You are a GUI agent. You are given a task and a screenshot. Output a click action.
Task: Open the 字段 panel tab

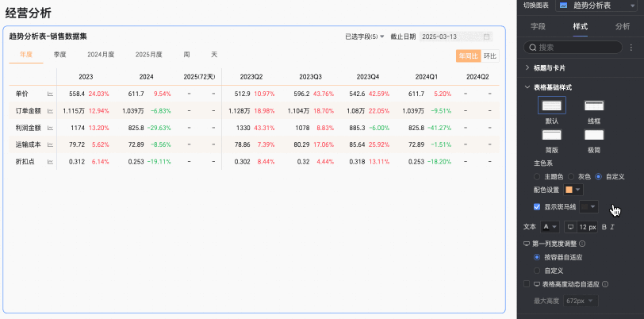click(538, 27)
